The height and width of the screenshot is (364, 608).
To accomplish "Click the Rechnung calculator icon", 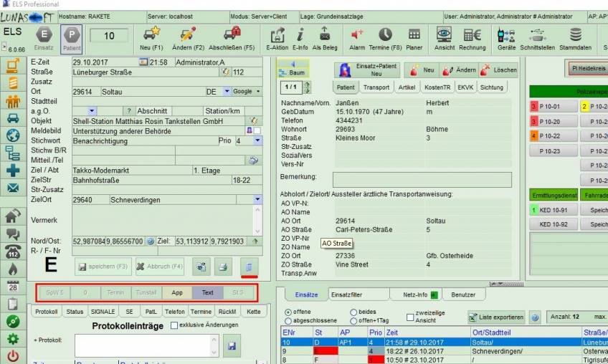I will pos(472,35).
